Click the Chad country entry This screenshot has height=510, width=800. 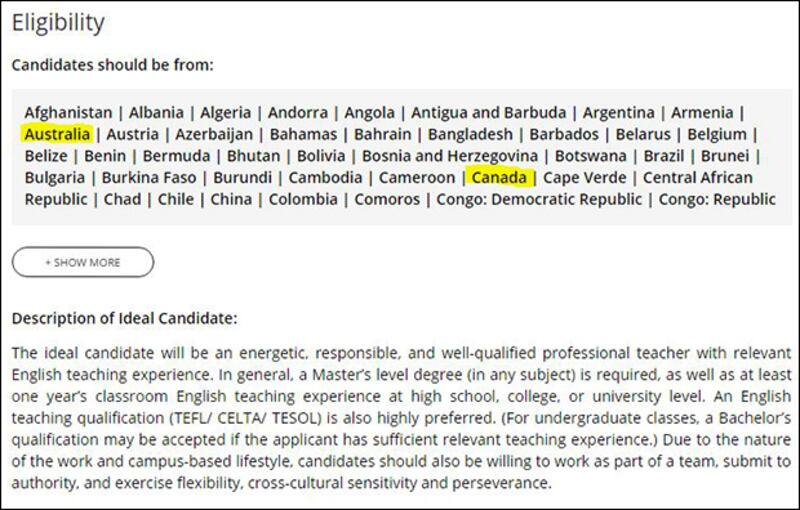[x=122, y=199]
